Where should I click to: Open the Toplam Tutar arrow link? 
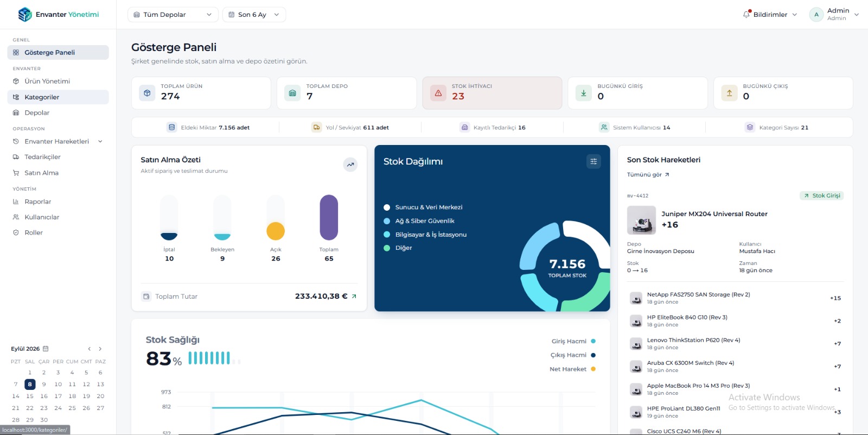click(354, 297)
